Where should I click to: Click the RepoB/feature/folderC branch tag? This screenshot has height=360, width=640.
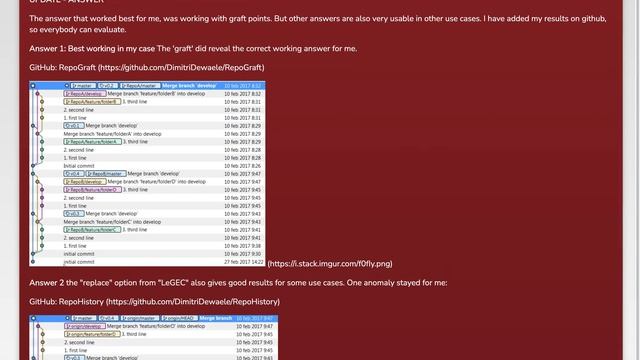pyautogui.click(x=92, y=230)
